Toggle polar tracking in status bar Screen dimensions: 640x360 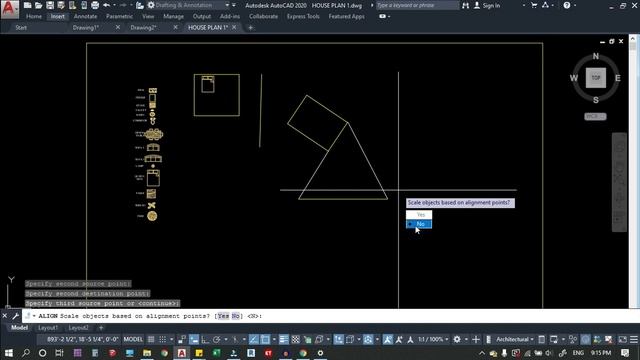click(216, 339)
